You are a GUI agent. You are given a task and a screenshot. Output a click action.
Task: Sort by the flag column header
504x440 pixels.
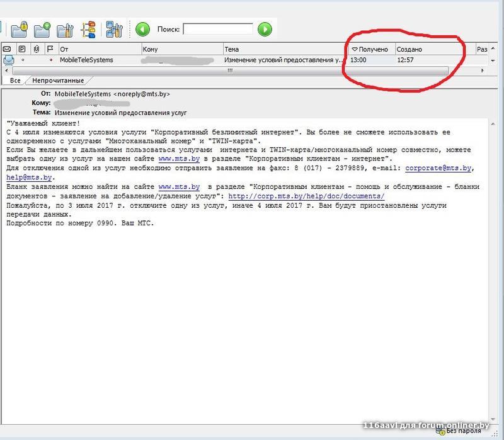[50, 49]
